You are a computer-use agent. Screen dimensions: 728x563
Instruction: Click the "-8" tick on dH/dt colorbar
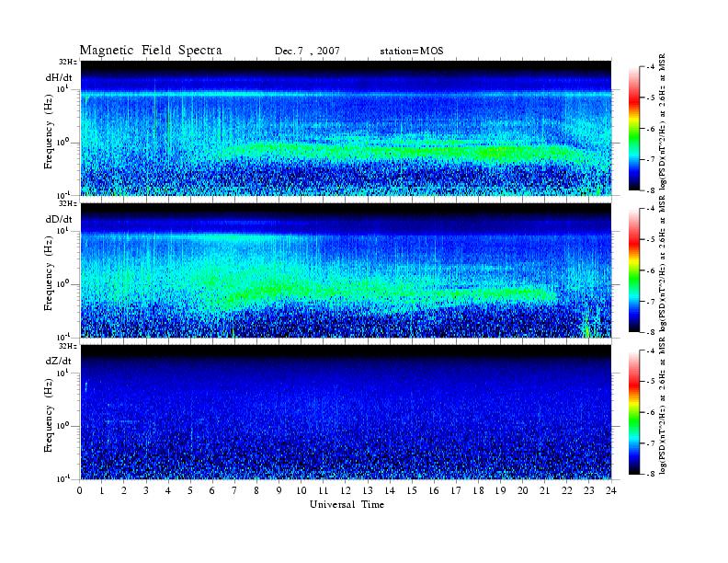tap(651, 190)
